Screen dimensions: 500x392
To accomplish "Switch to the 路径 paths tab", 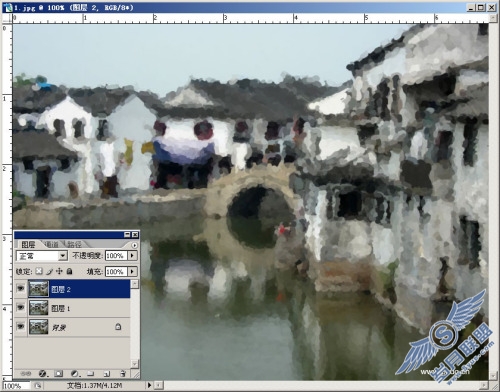I will (74, 244).
